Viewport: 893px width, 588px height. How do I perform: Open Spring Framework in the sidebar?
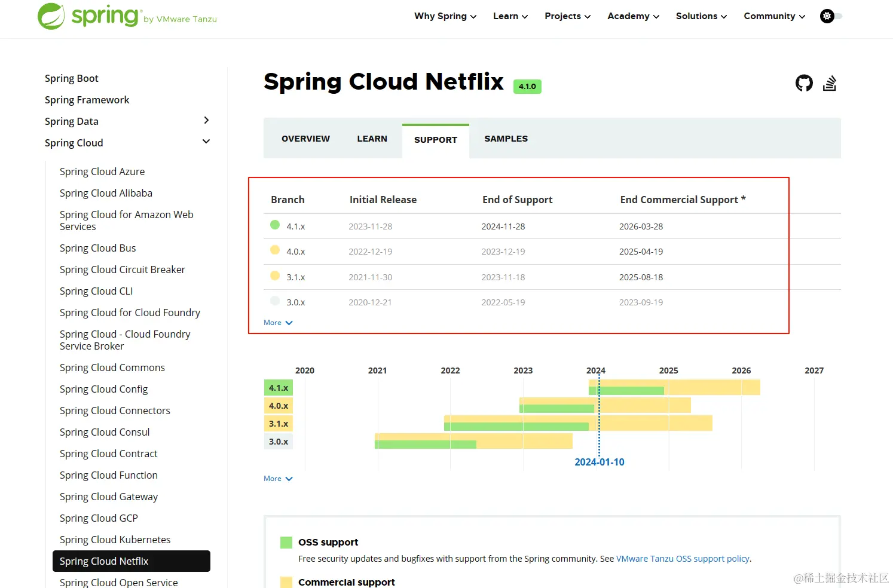pyautogui.click(x=87, y=100)
